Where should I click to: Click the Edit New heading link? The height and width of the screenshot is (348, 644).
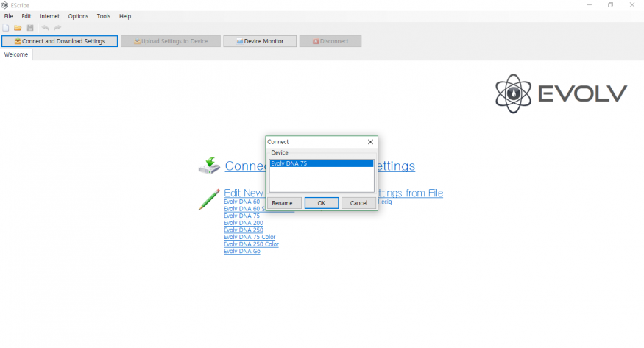point(244,193)
